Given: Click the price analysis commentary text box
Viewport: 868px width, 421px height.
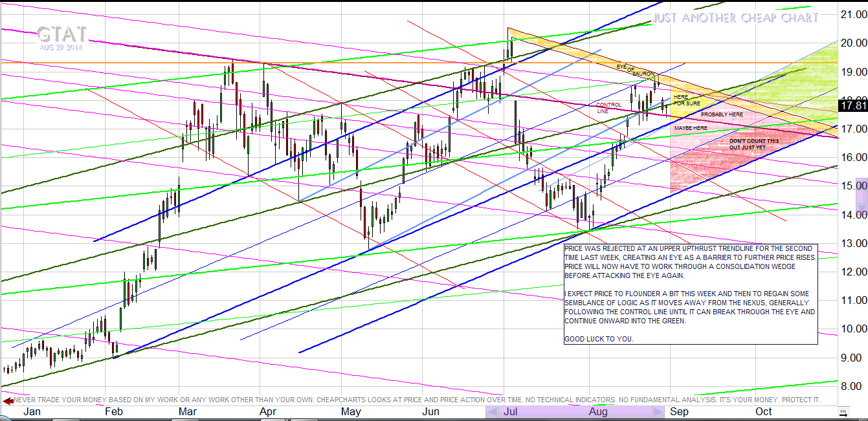Looking at the screenshot, I should coord(691,294).
